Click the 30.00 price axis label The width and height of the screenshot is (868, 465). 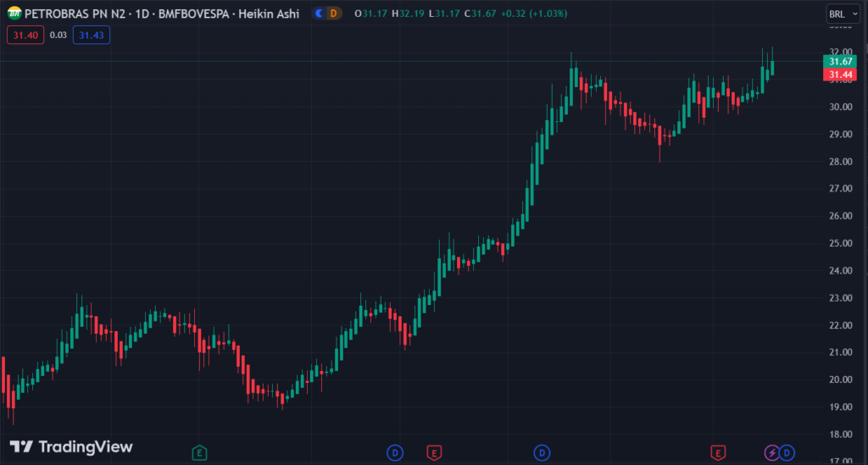(x=840, y=107)
